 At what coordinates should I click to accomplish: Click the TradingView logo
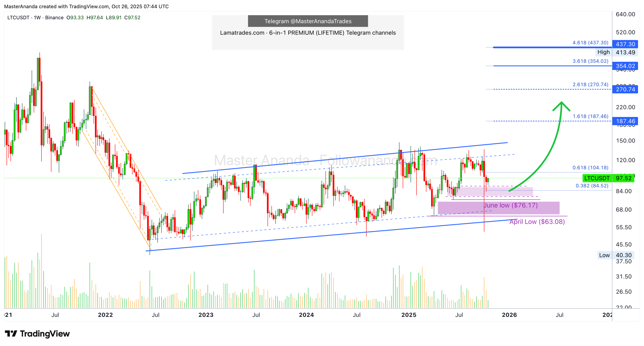[37, 334]
